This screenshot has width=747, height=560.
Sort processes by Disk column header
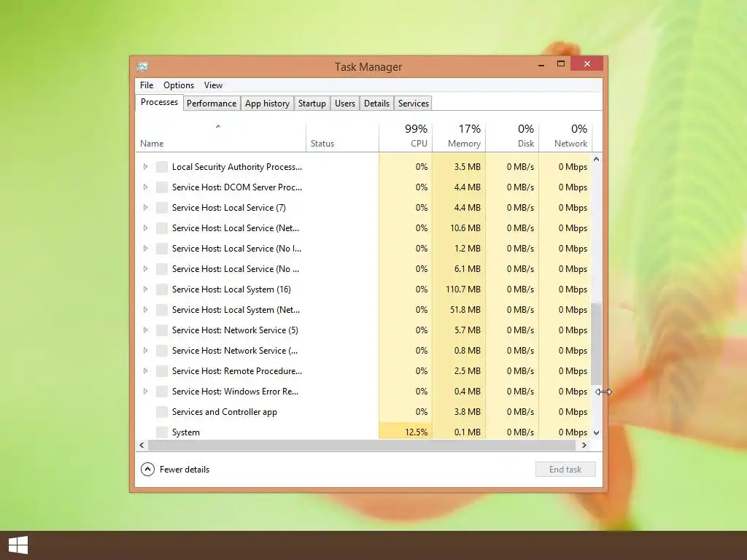512,136
